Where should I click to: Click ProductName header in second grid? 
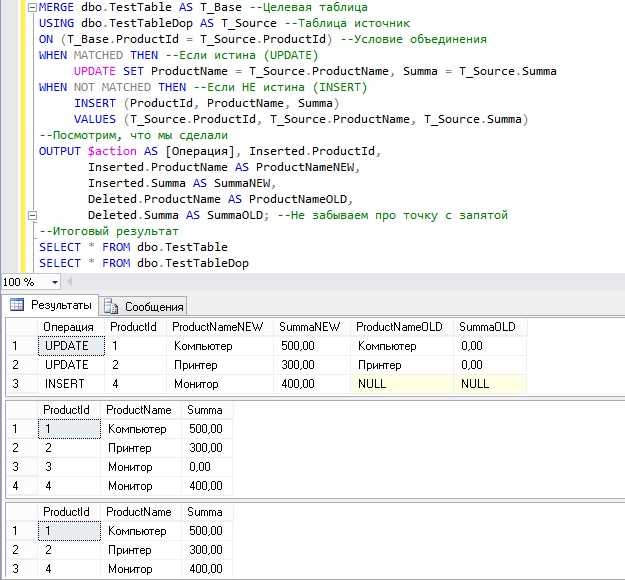tap(139, 410)
